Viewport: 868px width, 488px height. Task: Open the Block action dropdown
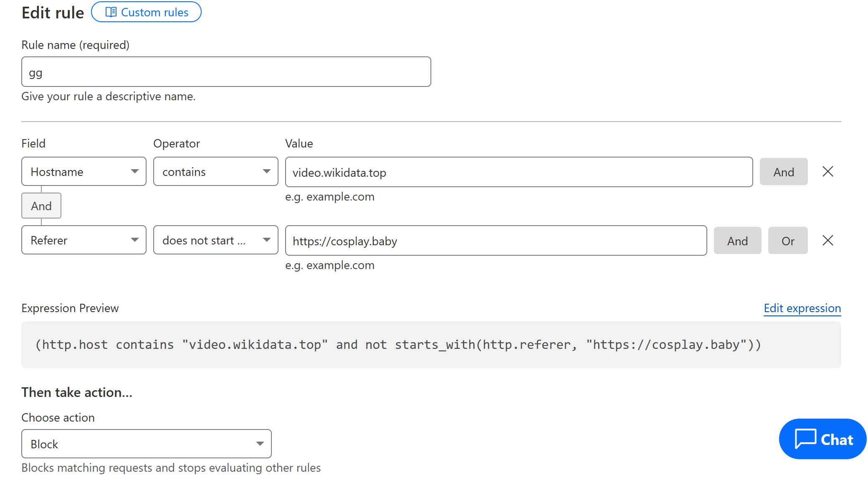(x=146, y=444)
